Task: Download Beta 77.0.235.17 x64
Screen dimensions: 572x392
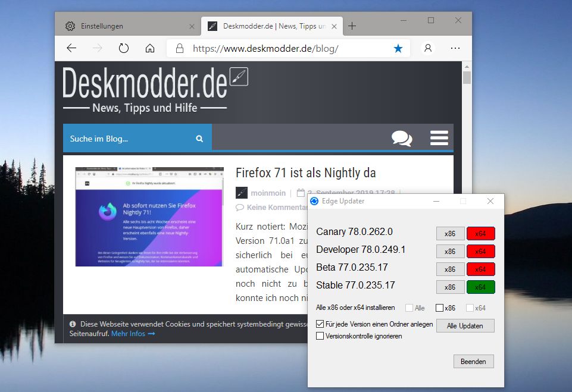Action: click(x=480, y=269)
